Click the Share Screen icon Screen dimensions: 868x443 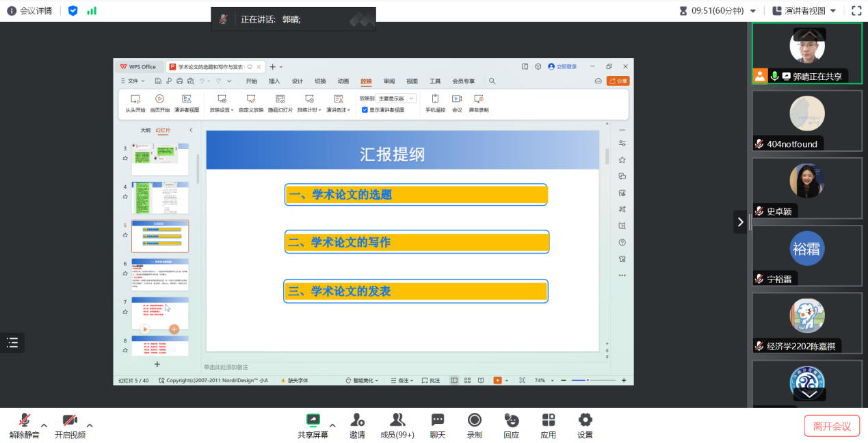click(x=313, y=420)
